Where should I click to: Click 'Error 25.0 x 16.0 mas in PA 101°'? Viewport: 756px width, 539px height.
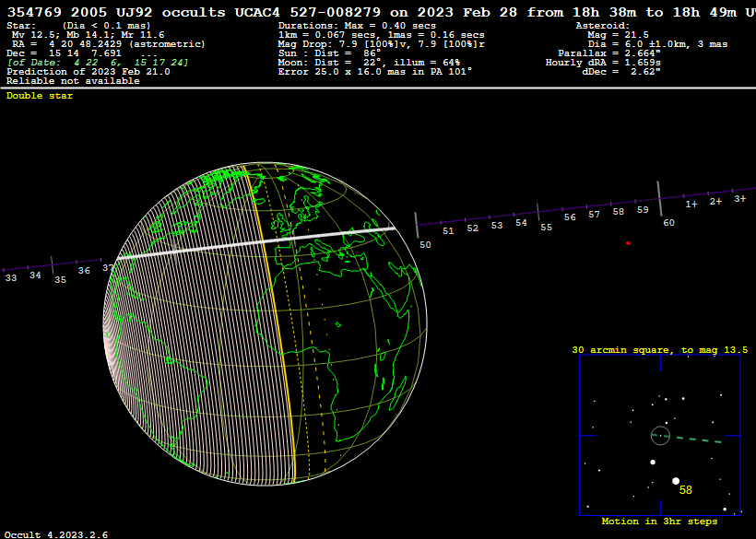(x=374, y=71)
